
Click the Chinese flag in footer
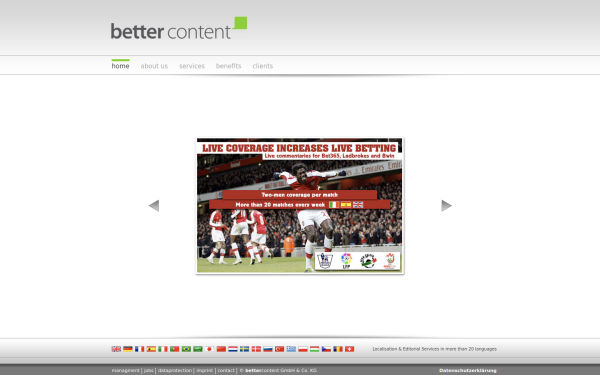click(x=221, y=349)
